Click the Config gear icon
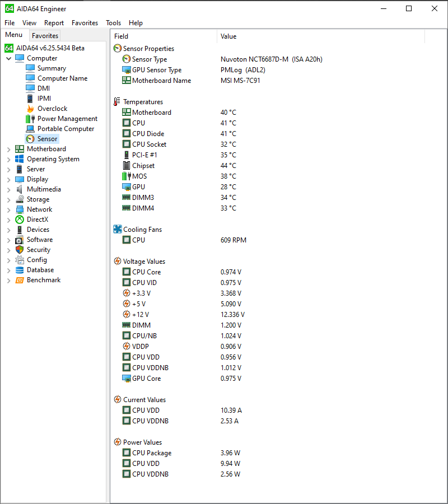Viewport: 448px width, 504px height. tap(20, 260)
